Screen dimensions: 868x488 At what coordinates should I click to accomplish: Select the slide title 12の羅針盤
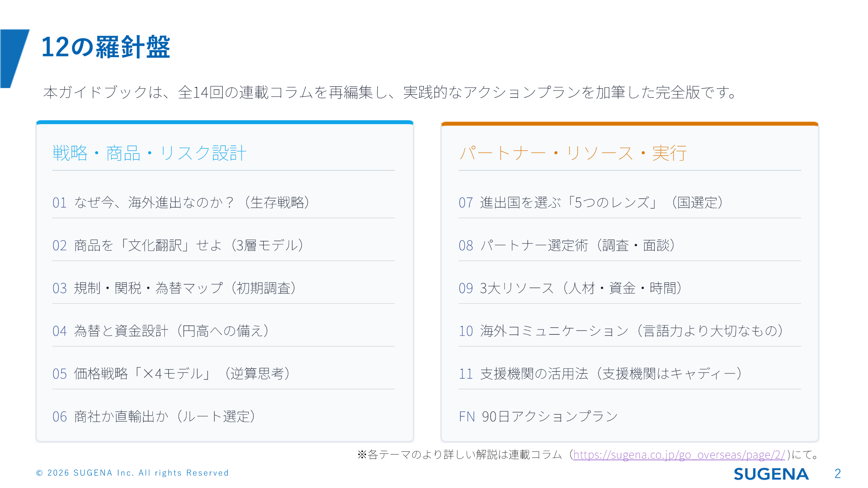tap(105, 47)
